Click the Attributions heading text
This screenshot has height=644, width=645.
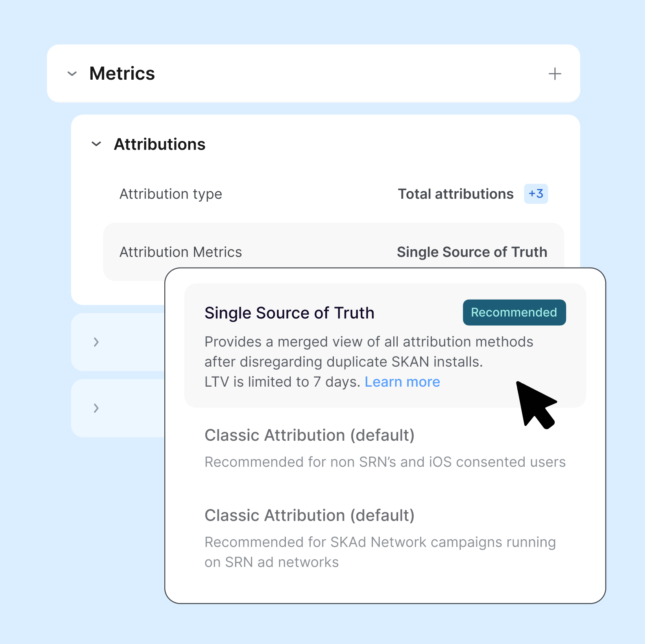159,144
